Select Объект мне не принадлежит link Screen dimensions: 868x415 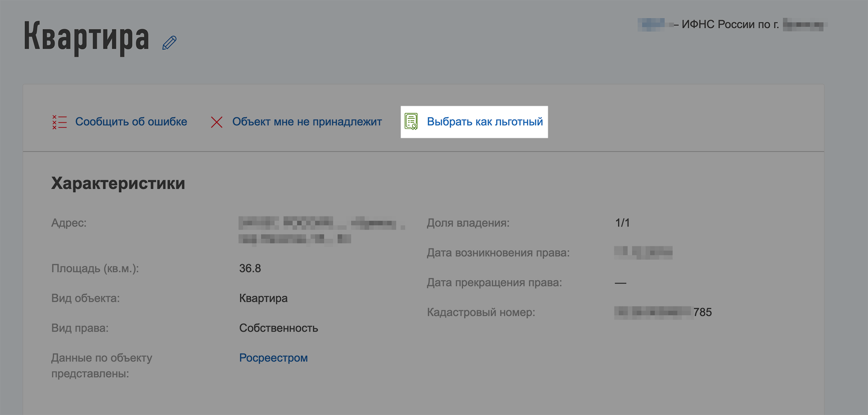point(307,122)
